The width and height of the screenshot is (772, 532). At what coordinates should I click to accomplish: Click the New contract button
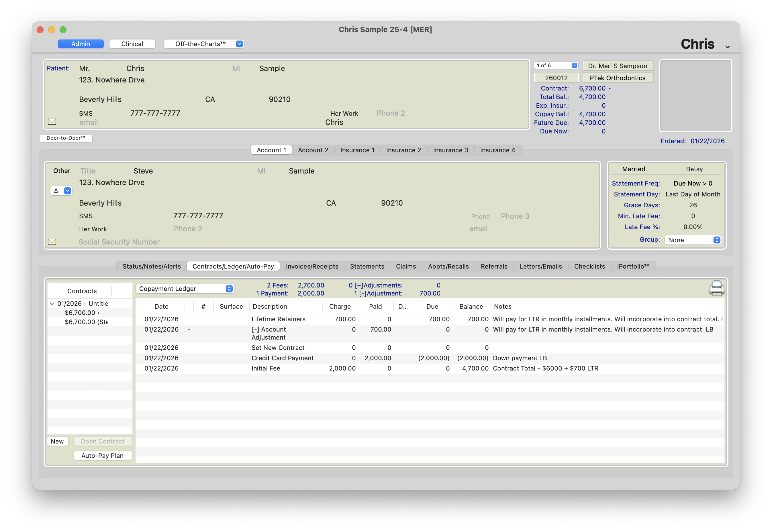pyautogui.click(x=57, y=441)
